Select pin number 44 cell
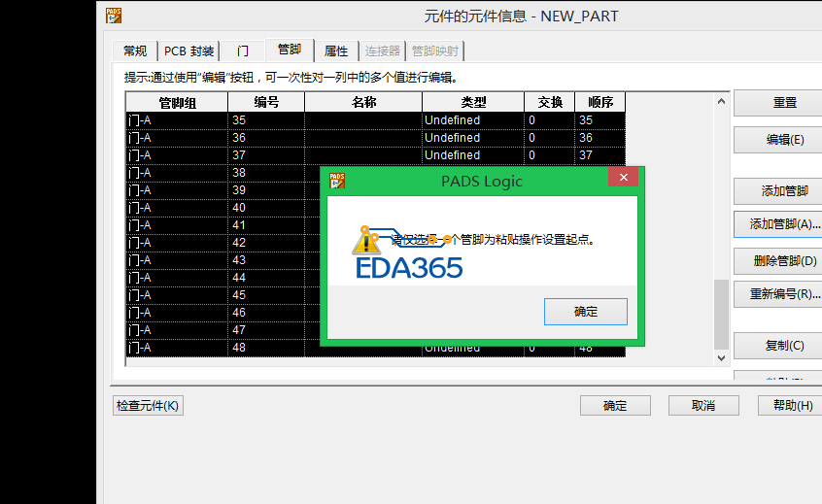Screen dimensions: 822x504 coord(266,278)
